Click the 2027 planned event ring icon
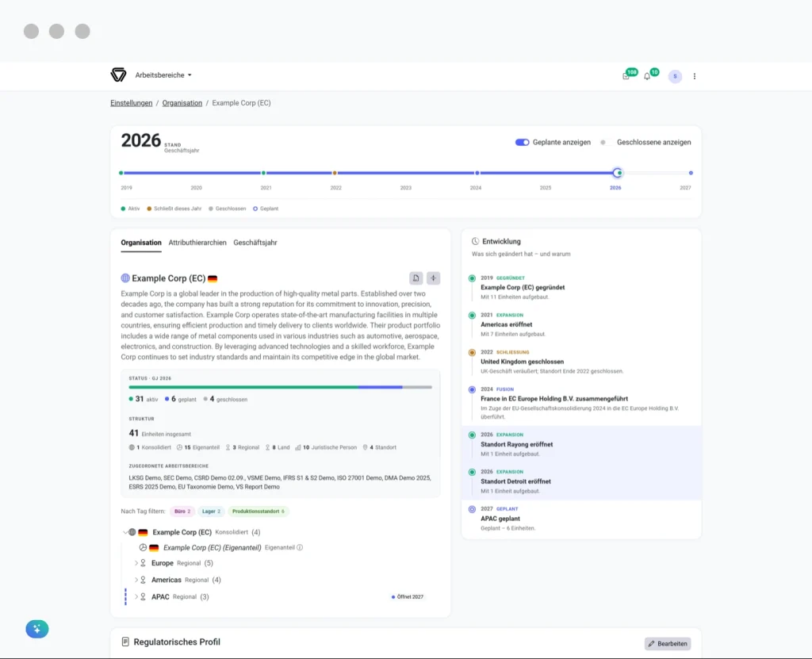Screen dimensions: 812x659 point(472,509)
